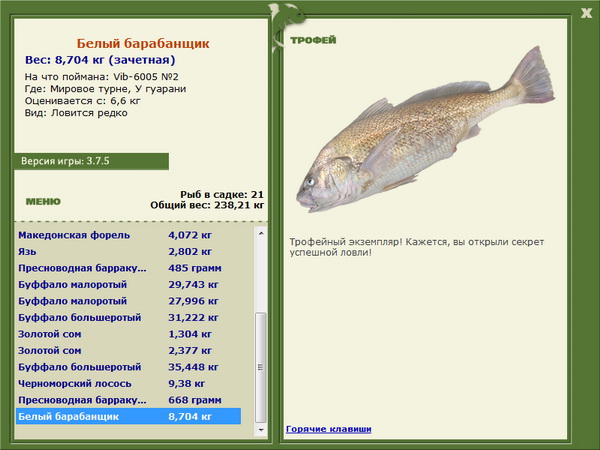Screen dimensions: 600x450
Task: Select Буффало большеротый 31,222 кг
Action: pyautogui.click(x=129, y=317)
